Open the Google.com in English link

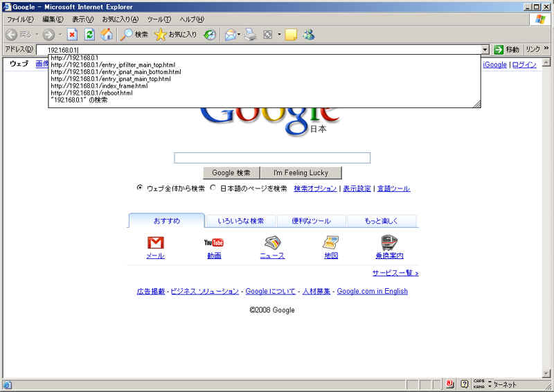pyautogui.click(x=373, y=292)
